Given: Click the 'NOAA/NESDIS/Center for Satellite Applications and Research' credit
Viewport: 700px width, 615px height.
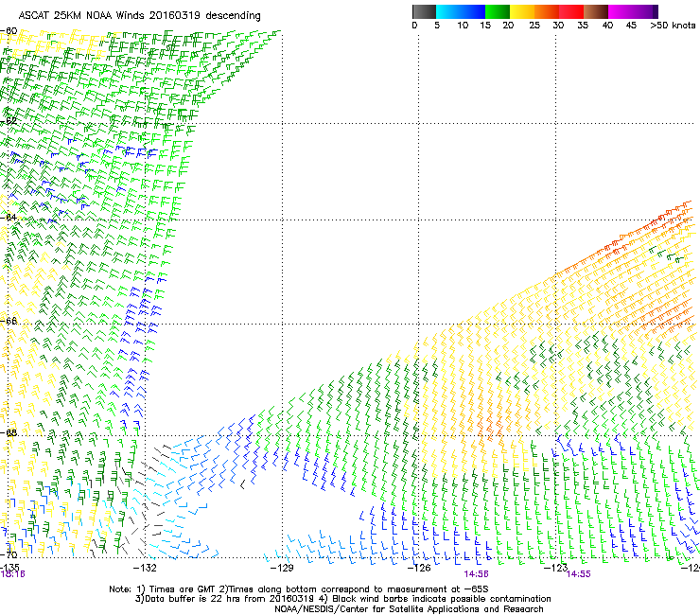Looking at the screenshot, I should point(409,609).
